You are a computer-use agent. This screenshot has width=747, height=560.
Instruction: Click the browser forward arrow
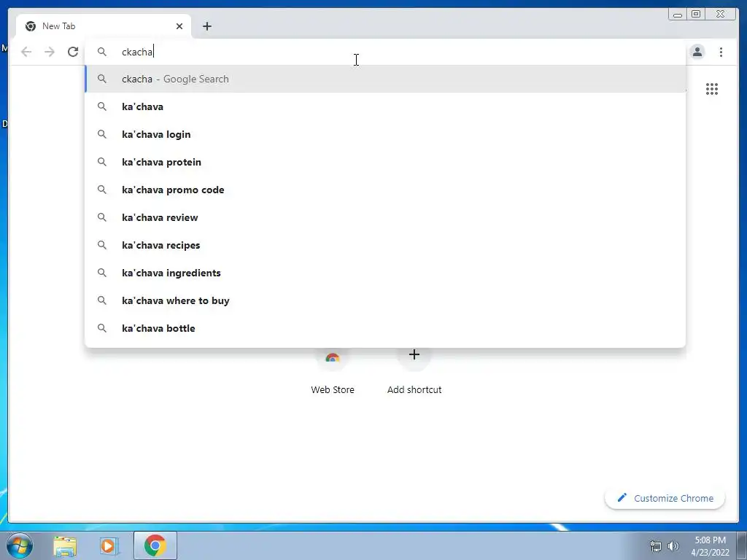click(50, 52)
